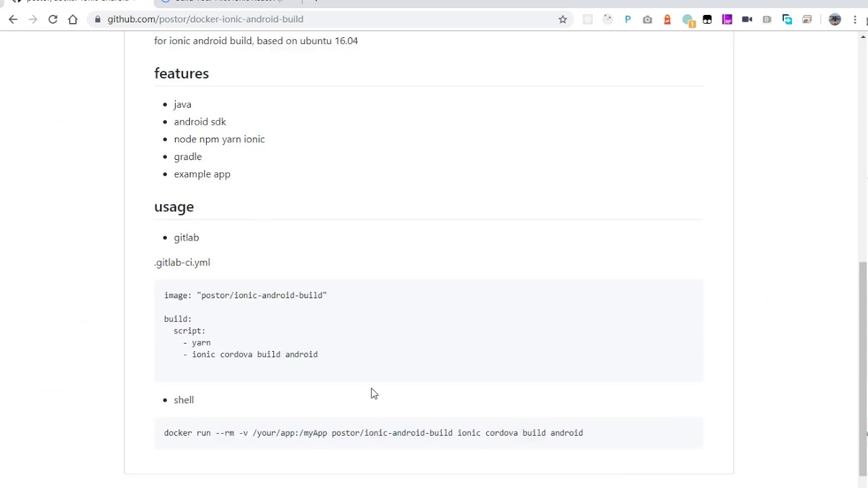Image resolution: width=868 pixels, height=488 pixels.
Task: Select the 'gitlab' list item
Action: coord(186,238)
